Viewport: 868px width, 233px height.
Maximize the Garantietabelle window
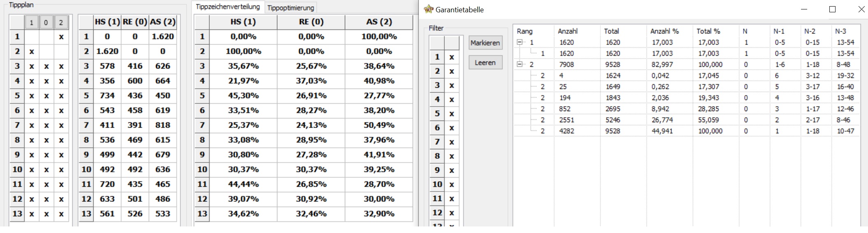pyautogui.click(x=832, y=9)
